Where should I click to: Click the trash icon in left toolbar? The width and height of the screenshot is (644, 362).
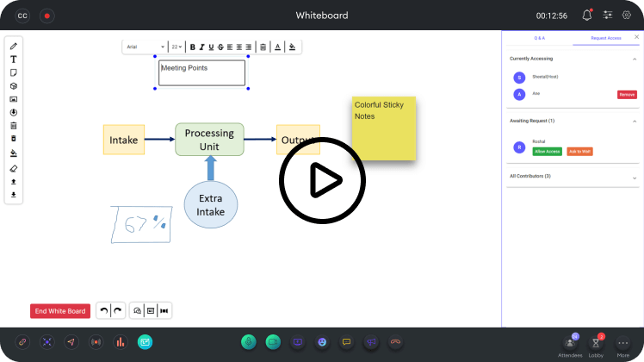coord(14,126)
